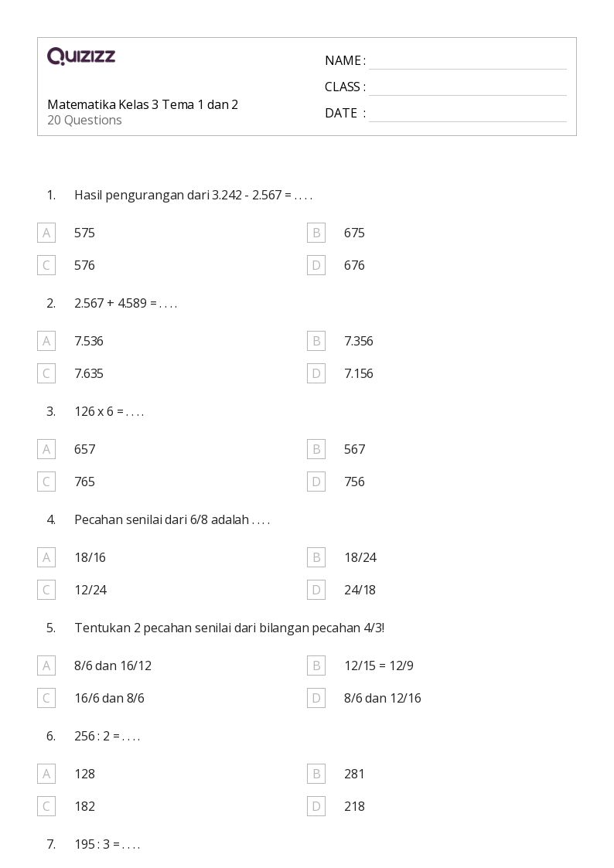
Task: Choose box A next to 657
Action: tap(46, 449)
